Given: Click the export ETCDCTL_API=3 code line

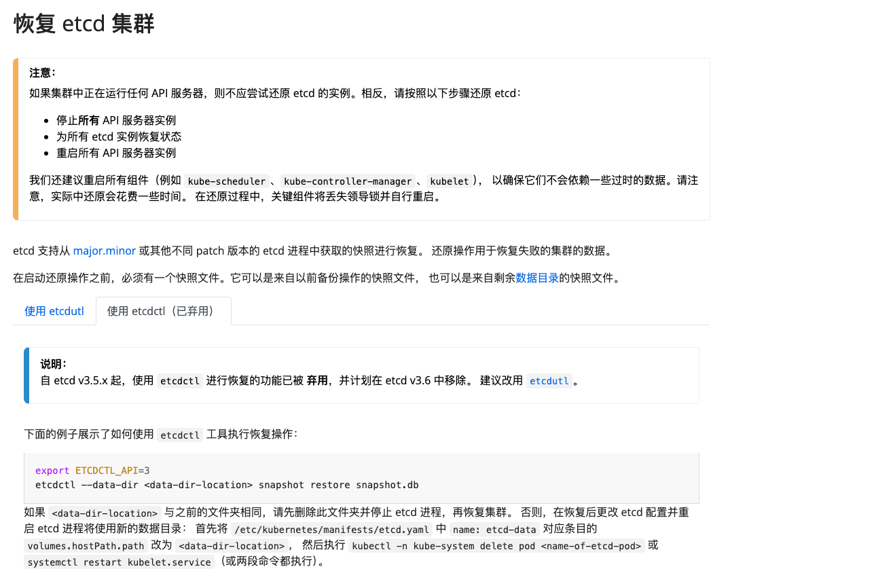Looking at the screenshot, I should pos(92,471).
